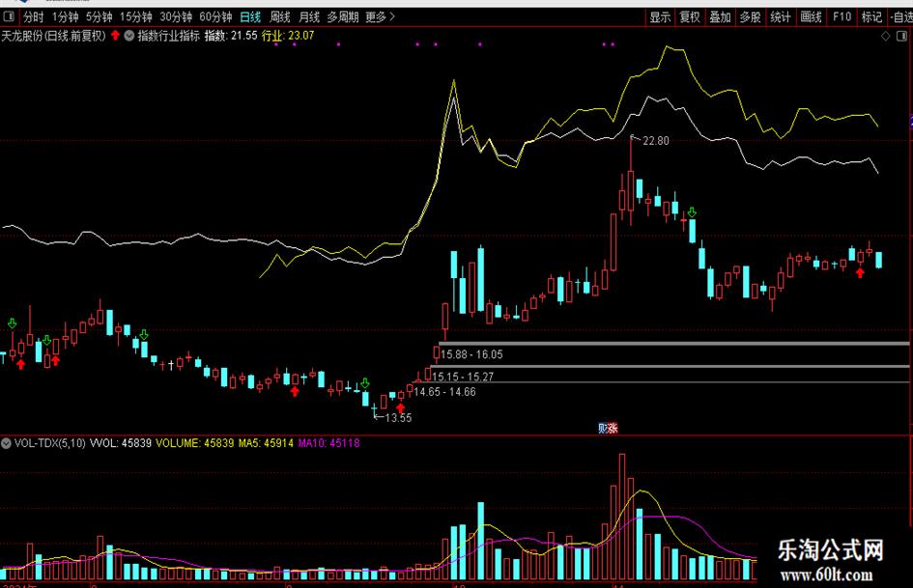
Task: Switch to 分时 intraday view
Action: click(33, 17)
